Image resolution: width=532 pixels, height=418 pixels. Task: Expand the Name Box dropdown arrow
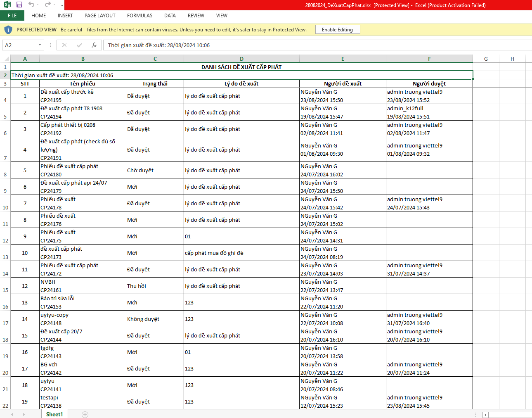pos(40,45)
